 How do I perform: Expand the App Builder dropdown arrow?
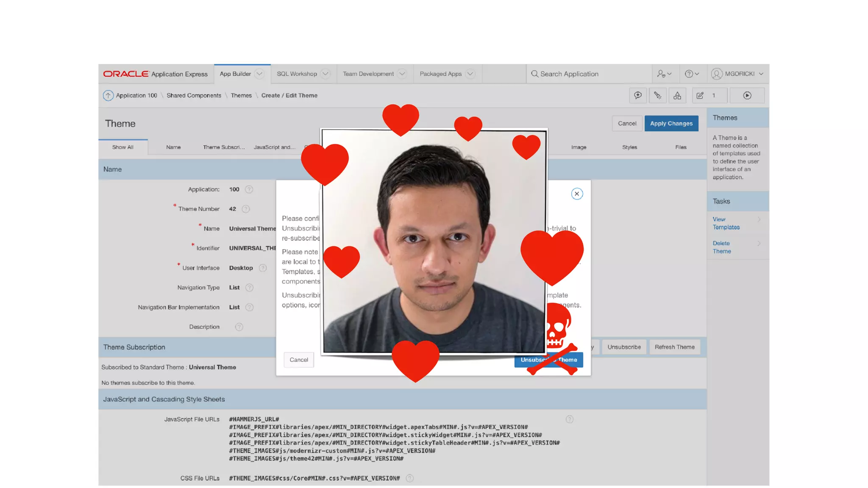(x=259, y=74)
